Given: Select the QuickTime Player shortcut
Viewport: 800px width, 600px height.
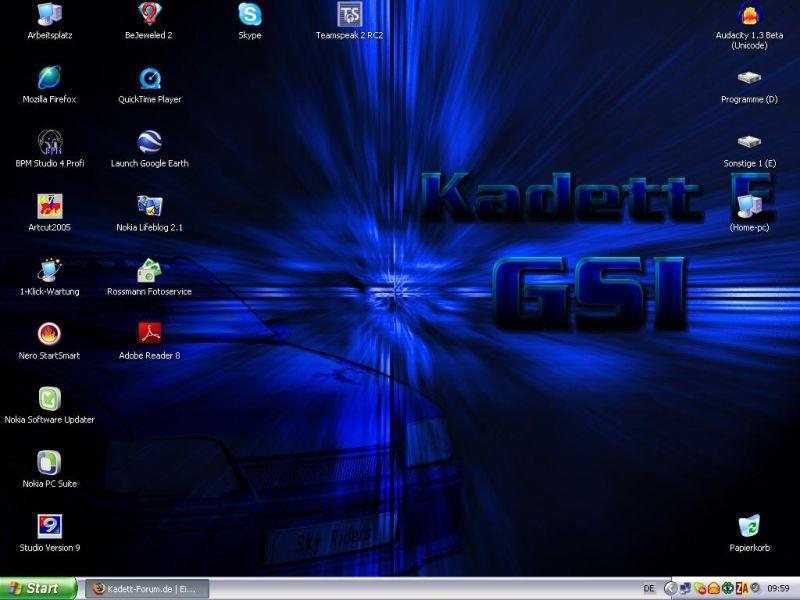Looking at the screenshot, I should pos(149,78).
